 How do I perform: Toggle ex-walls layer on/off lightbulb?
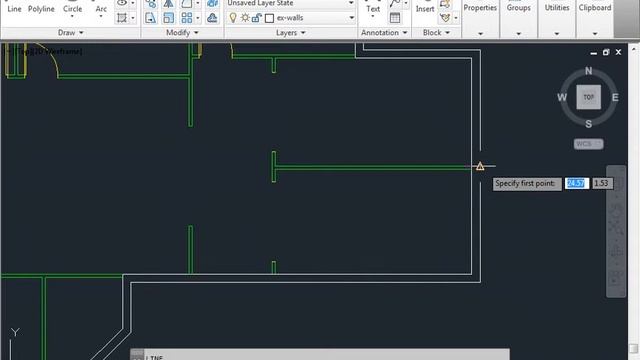(233, 18)
